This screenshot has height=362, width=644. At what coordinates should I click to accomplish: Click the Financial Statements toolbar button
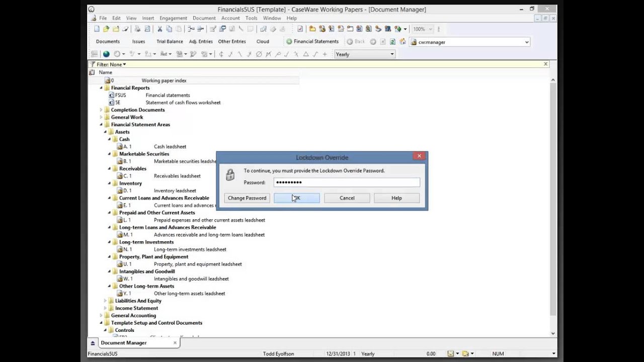(312, 42)
